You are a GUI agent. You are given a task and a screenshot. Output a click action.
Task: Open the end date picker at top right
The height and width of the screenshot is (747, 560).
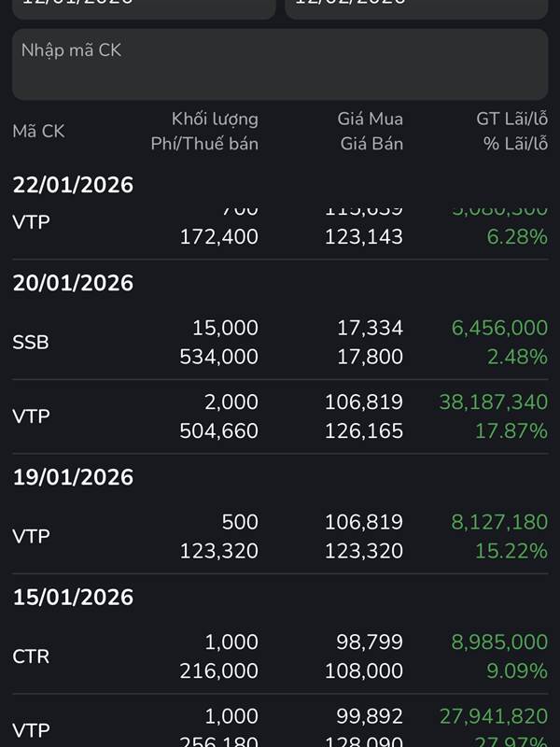[415, 7]
